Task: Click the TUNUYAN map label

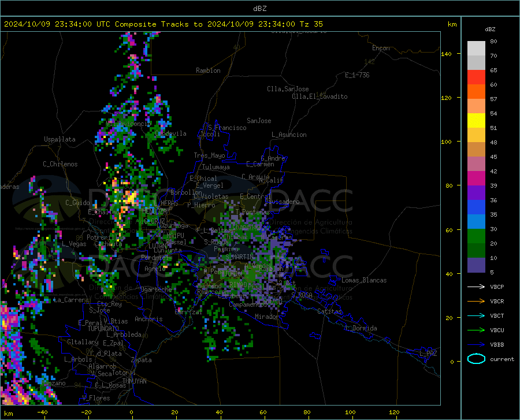Action: pos(134,381)
